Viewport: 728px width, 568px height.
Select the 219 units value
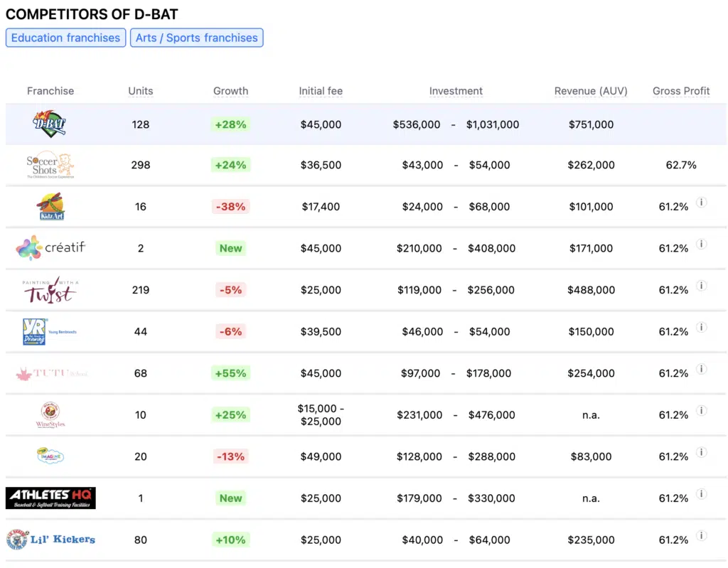click(x=141, y=290)
